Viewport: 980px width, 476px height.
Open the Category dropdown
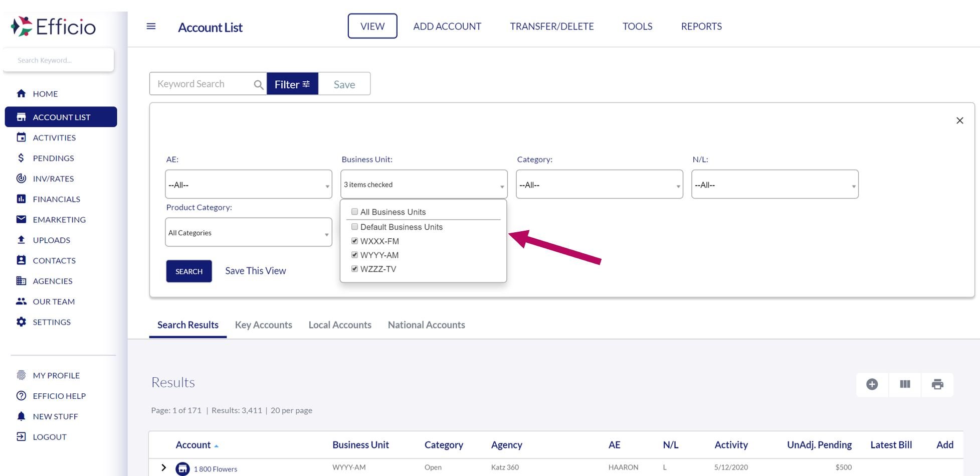click(600, 184)
